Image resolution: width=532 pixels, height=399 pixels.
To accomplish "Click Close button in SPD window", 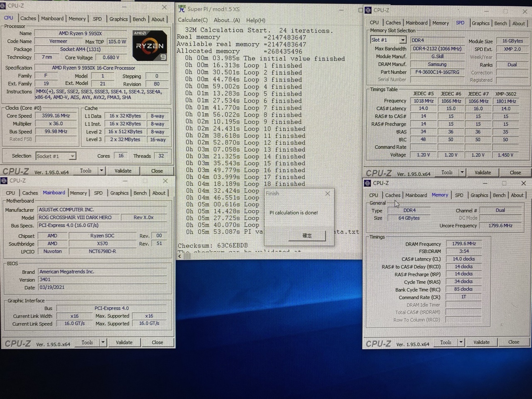I will click(515, 172).
